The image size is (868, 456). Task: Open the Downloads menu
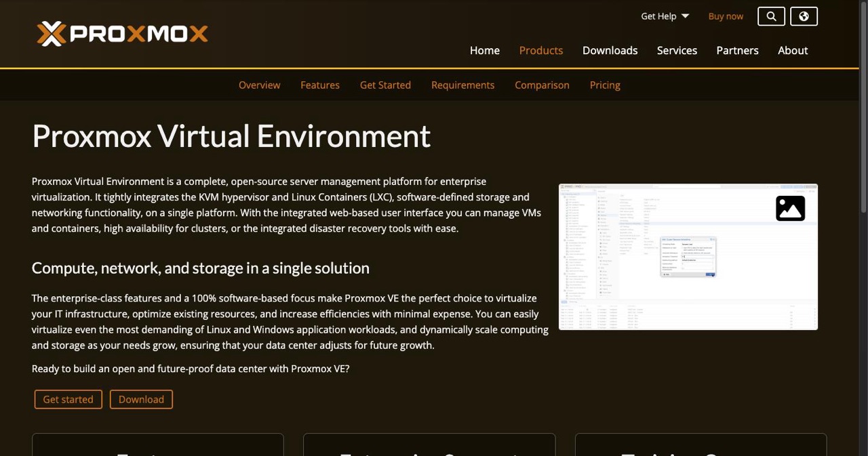tap(610, 50)
